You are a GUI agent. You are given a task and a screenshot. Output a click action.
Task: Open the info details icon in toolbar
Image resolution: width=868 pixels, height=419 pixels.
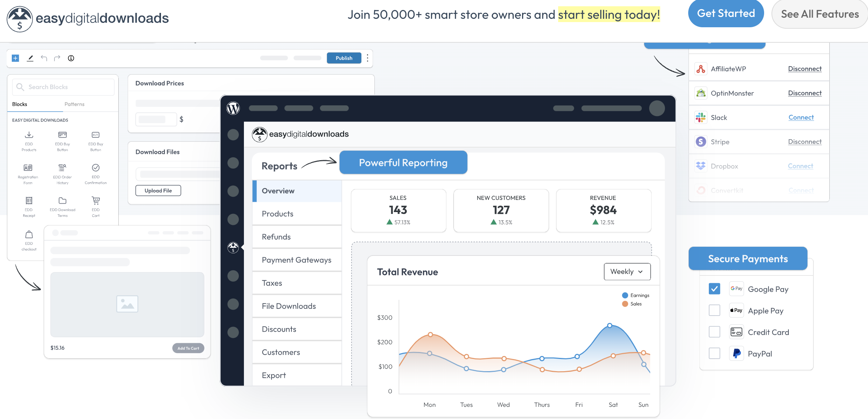(71, 58)
